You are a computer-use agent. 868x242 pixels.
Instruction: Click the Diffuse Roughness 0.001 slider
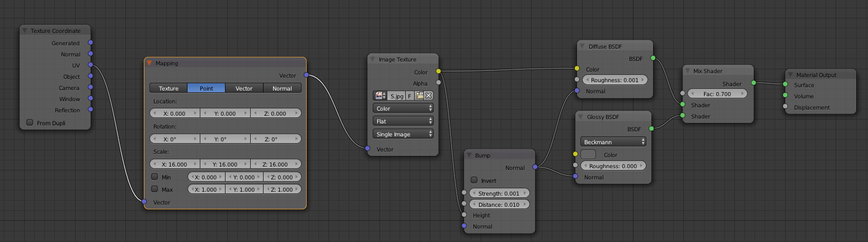coord(614,80)
